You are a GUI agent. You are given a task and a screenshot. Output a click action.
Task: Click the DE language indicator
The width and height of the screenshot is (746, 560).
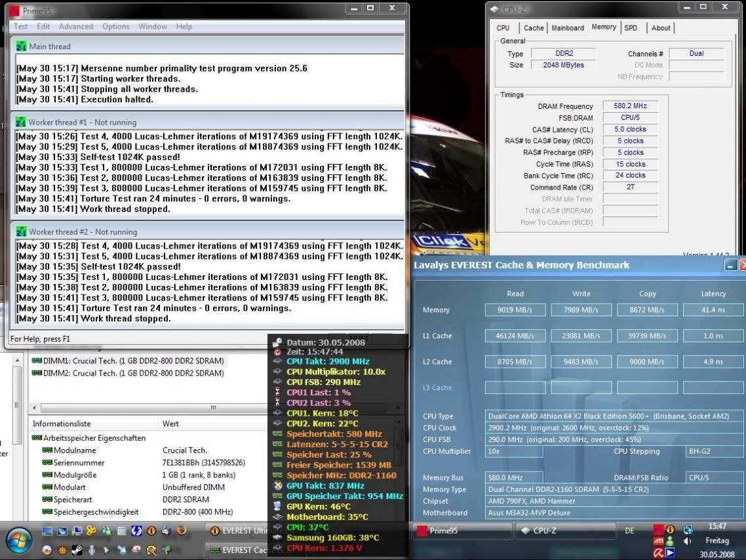click(629, 530)
